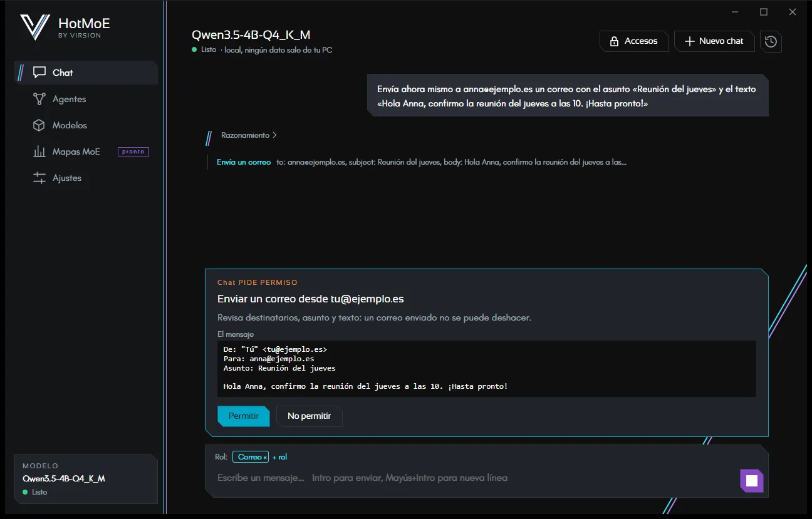Start a Nuevo chat
Viewport: 812px width, 519px height.
(714, 41)
